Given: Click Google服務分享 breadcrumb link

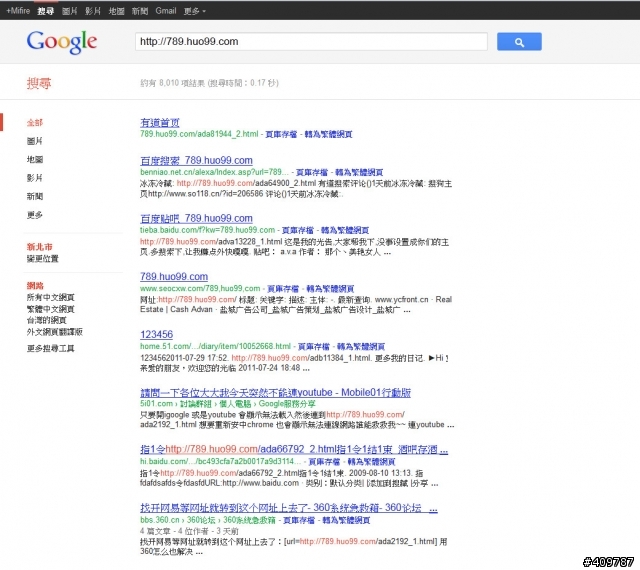Looking at the screenshot, I should [287, 404].
